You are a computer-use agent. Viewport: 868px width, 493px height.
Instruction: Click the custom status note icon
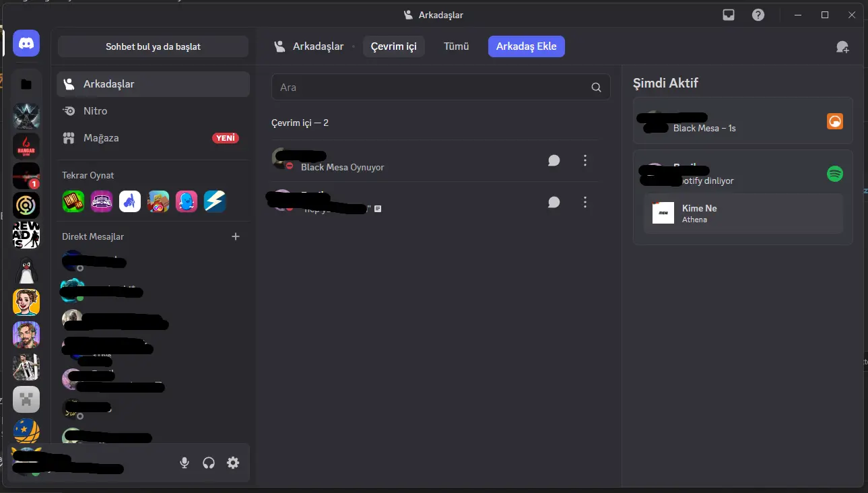378,209
